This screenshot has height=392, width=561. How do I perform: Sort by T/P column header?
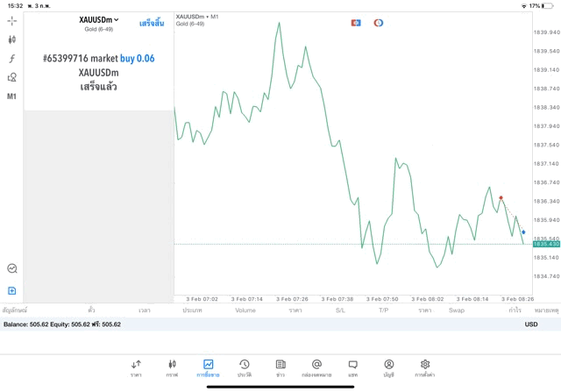tap(384, 310)
